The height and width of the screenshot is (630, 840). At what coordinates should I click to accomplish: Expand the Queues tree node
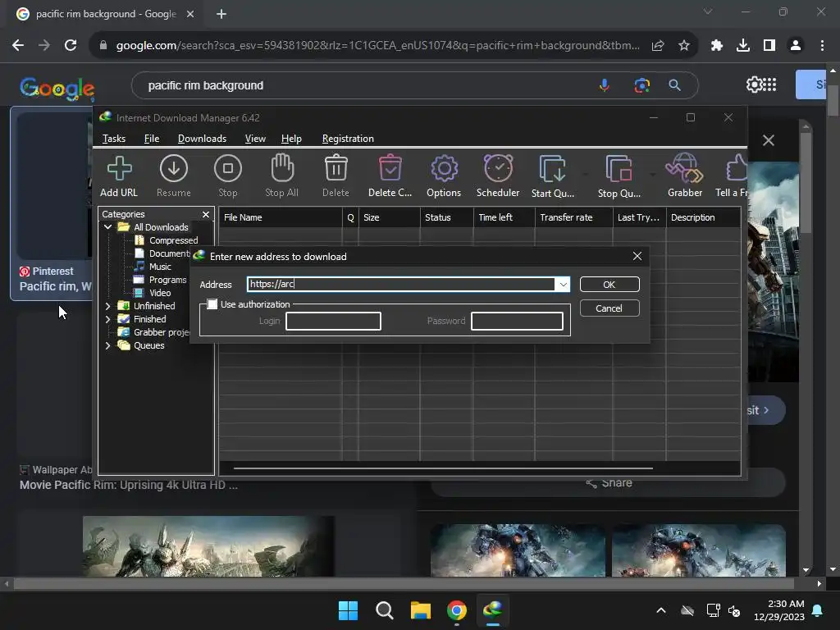(x=107, y=345)
